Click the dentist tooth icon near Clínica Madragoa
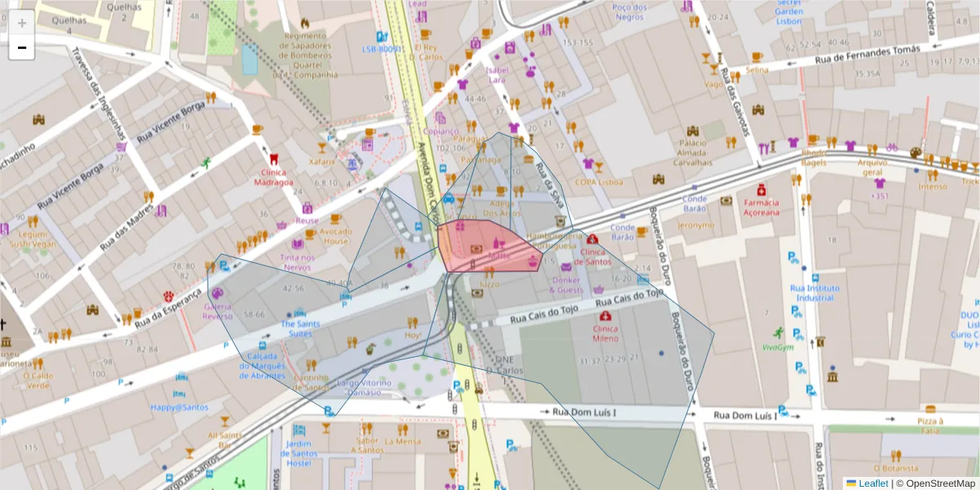Image resolution: width=980 pixels, height=490 pixels. pyautogui.click(x=274, y=159)
